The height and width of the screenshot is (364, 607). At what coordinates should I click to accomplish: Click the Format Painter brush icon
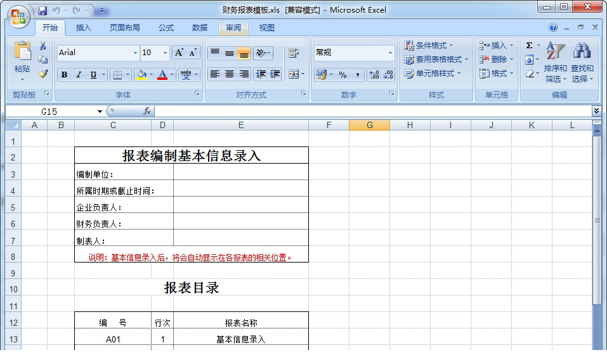point(43,74)
